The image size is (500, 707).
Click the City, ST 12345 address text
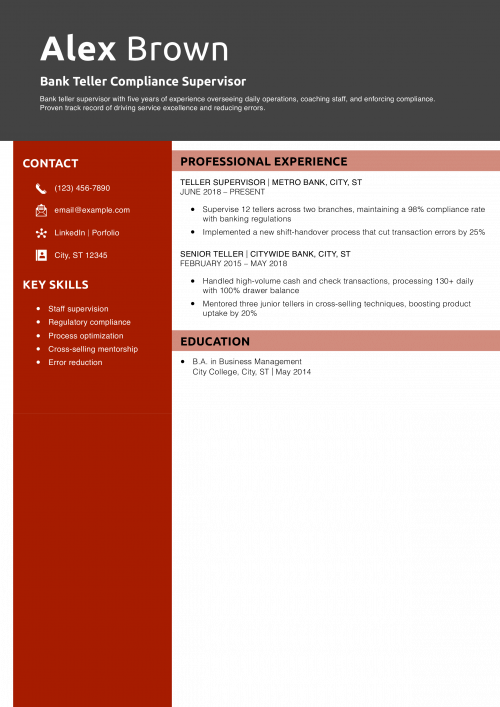81,255
